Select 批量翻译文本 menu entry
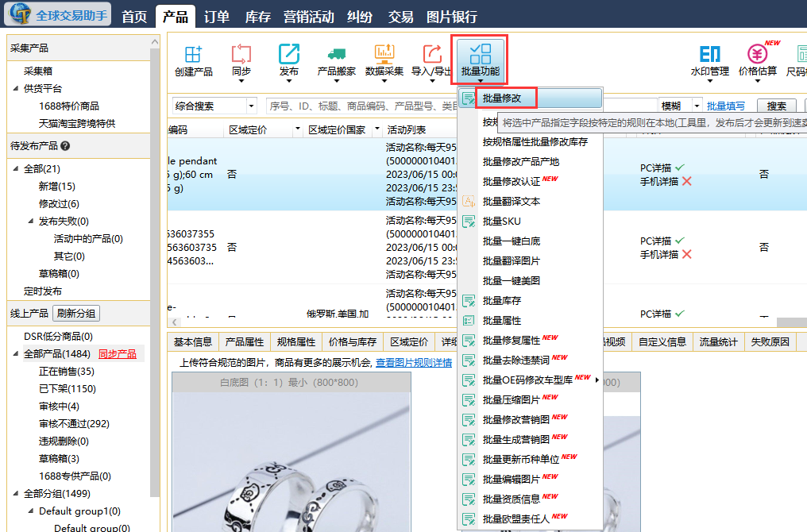 pyautogui.click(x=511, y=201)
